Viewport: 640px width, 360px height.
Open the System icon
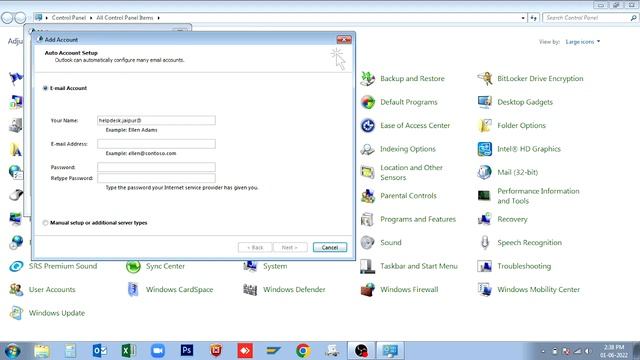coord(250,266)
